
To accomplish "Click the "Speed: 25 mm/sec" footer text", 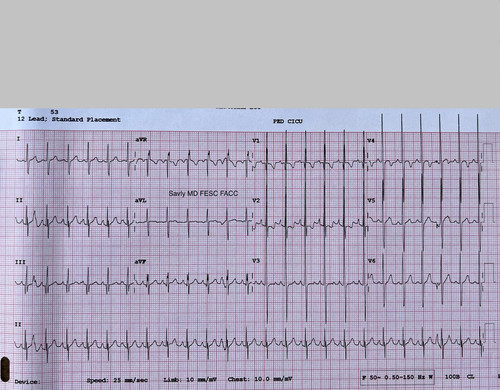I will pos(117,380).
